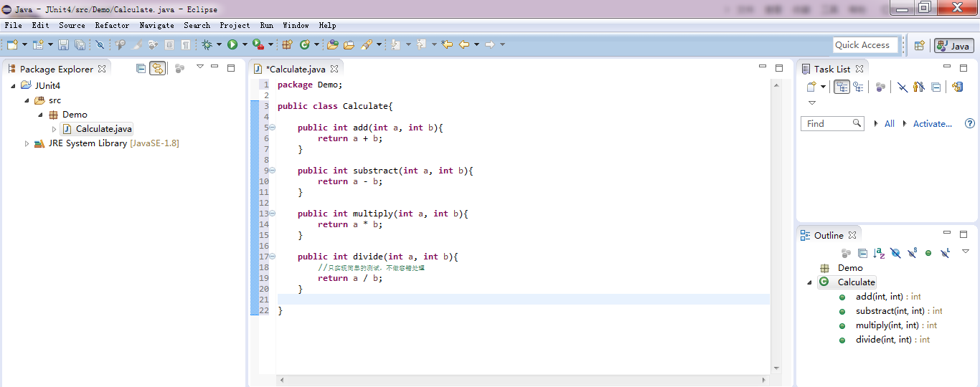This screenshot has height=387, width=980.
Task: Click the Synchronize Changed icon in Task List
Action: point(957,87)
